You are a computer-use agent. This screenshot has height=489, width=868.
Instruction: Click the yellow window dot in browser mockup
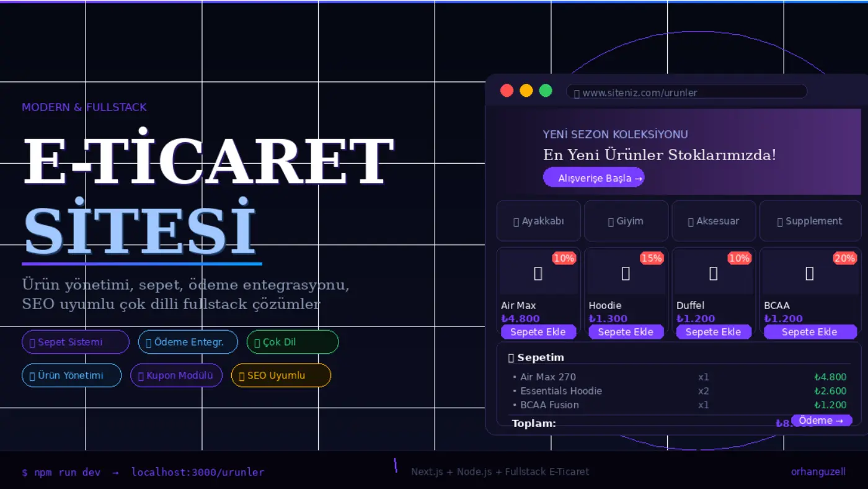(526, 91)
